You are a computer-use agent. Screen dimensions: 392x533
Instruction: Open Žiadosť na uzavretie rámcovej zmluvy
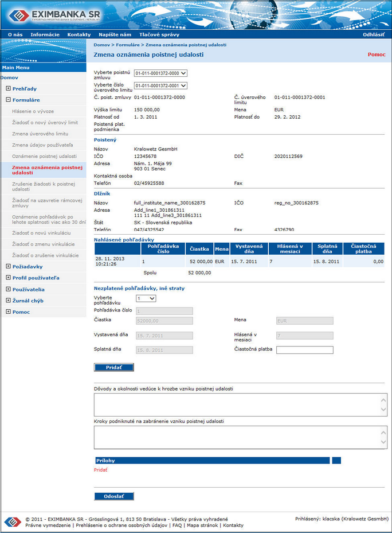point(47,203)
